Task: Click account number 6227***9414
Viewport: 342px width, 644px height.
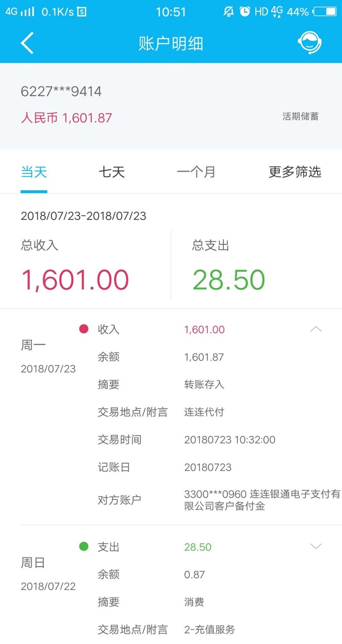Action: [61, 91]
